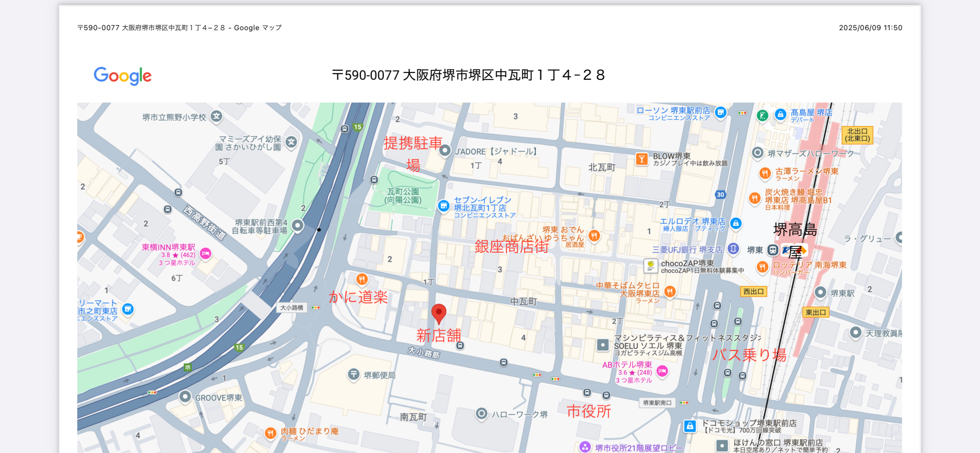Click the red location pin marker
The height and width of the screenshot is (453, 980).
click(x=439, y=313)
